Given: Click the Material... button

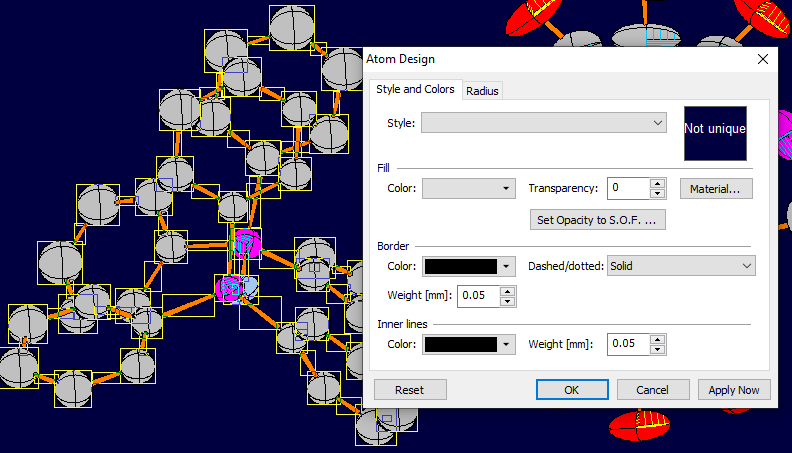Looking at the screenshot, I should pyautogui.click(x=715, y=188).
